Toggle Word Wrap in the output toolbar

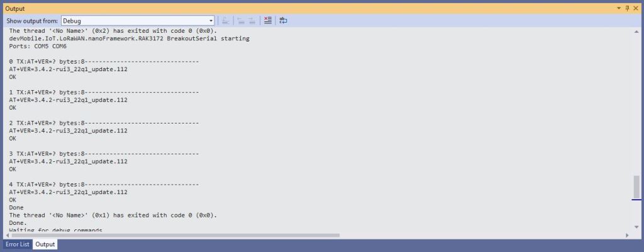point(283,20)
